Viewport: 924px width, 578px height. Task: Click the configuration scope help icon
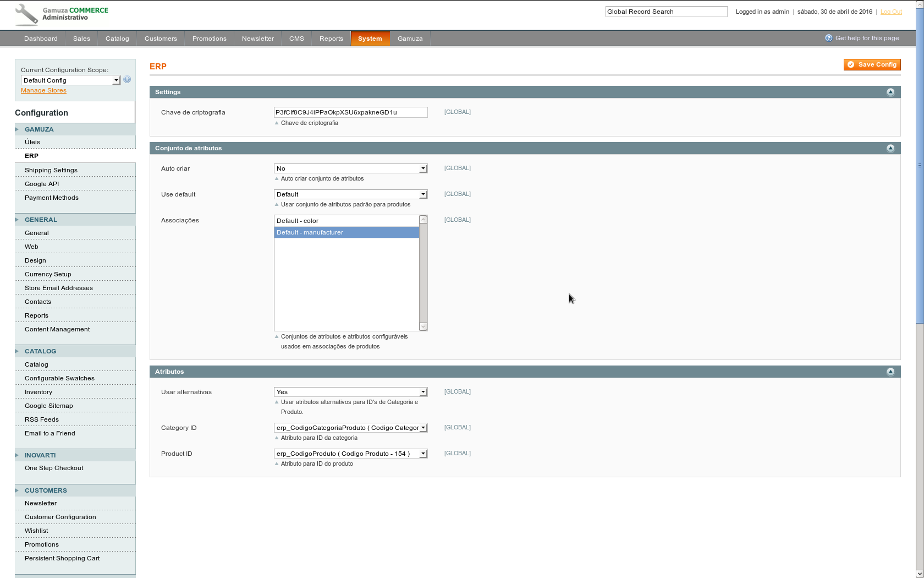click(x=127, y=80)
